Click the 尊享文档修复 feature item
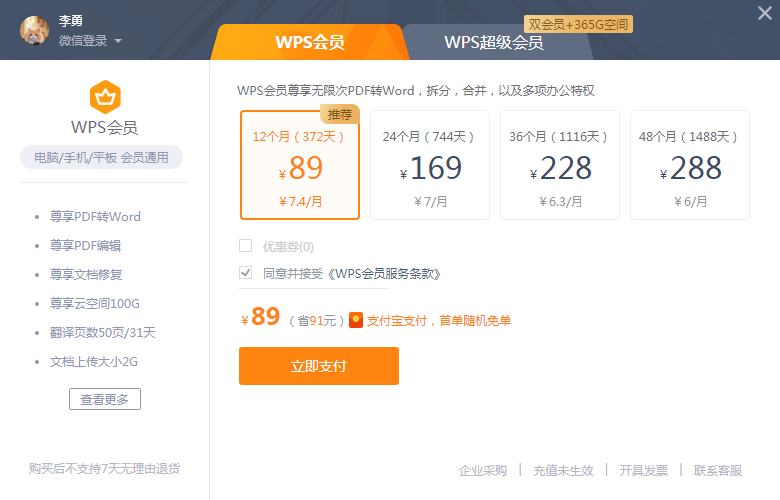The image size is (780, 500). 86,275
